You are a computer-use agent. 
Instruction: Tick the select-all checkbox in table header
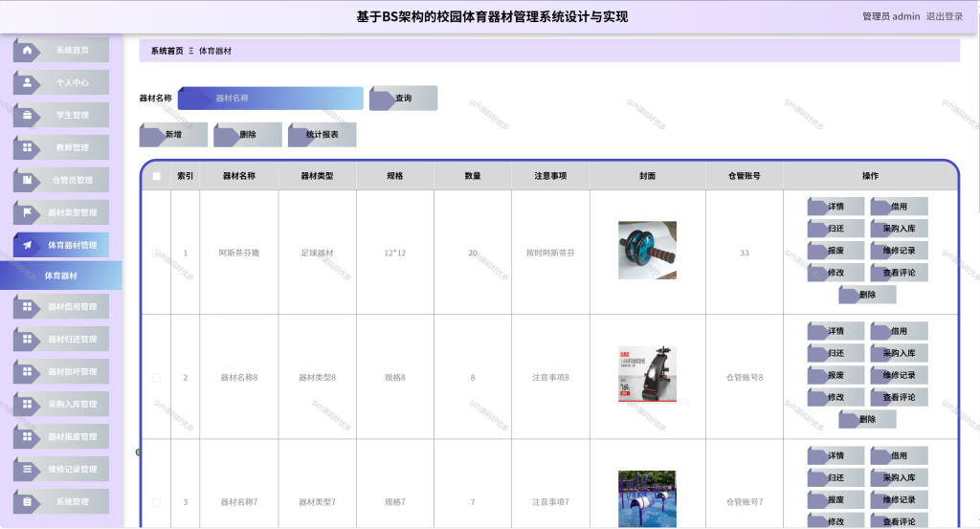[x=156, y=176]
